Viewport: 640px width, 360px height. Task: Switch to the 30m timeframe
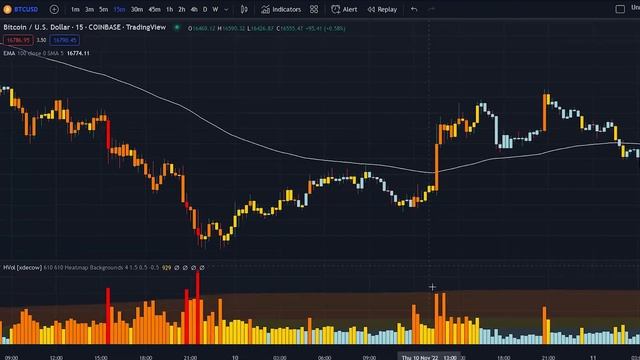coord(137,9)
